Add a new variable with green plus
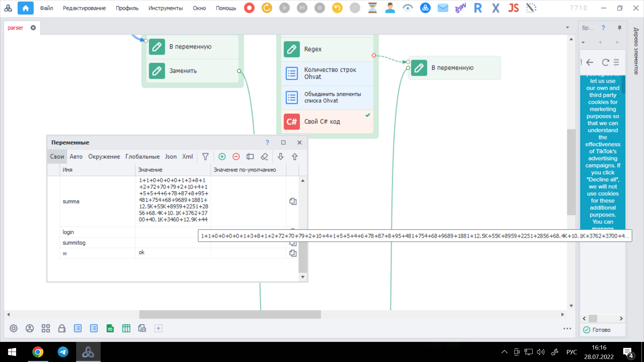 click(222, 157)
